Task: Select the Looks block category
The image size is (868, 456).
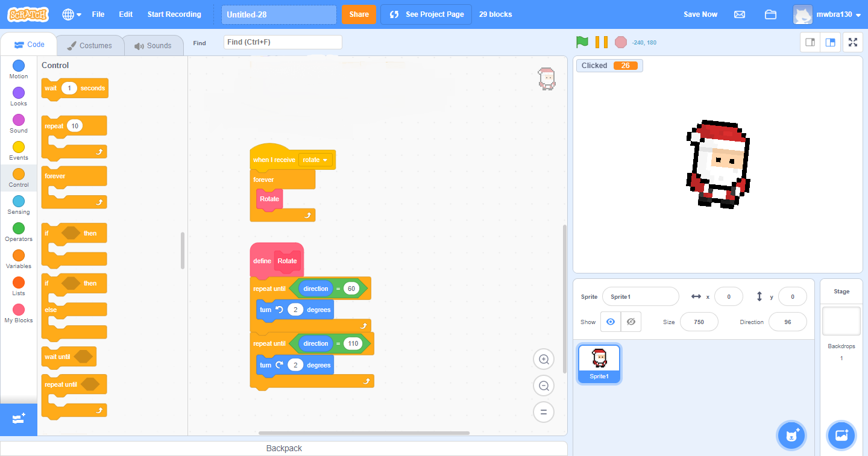Action: pyautogui.click(x=19, y=96)
